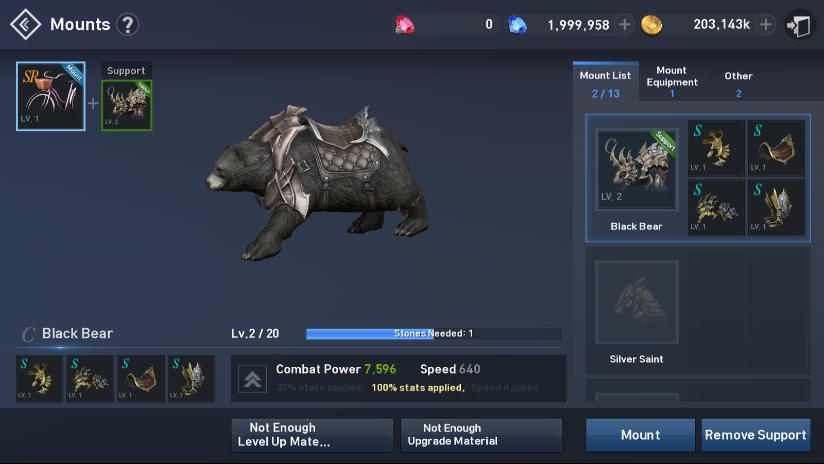Click the back arrow diamond icon
Image resolution: width=824 pixels, height=464 pixels.
click(x=25, y=24)
